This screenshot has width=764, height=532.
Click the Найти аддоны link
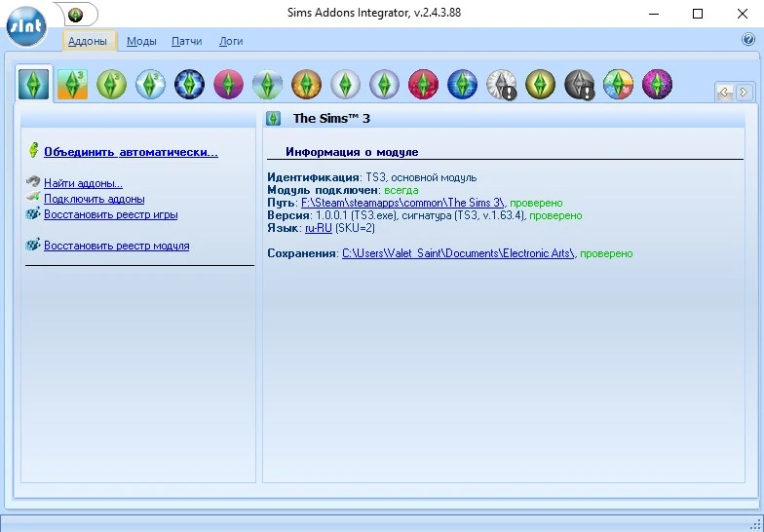pyautogui.click(x=84, y=183)
